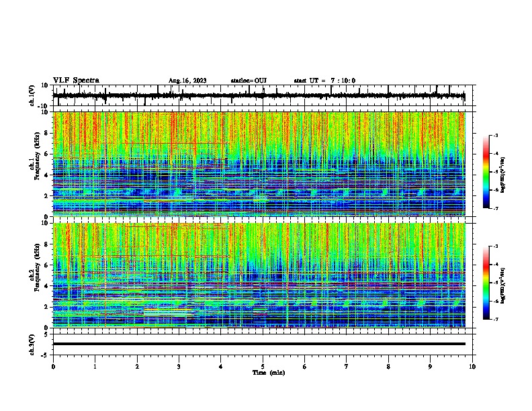Click the time axis tick label "3"

(179, 367)
